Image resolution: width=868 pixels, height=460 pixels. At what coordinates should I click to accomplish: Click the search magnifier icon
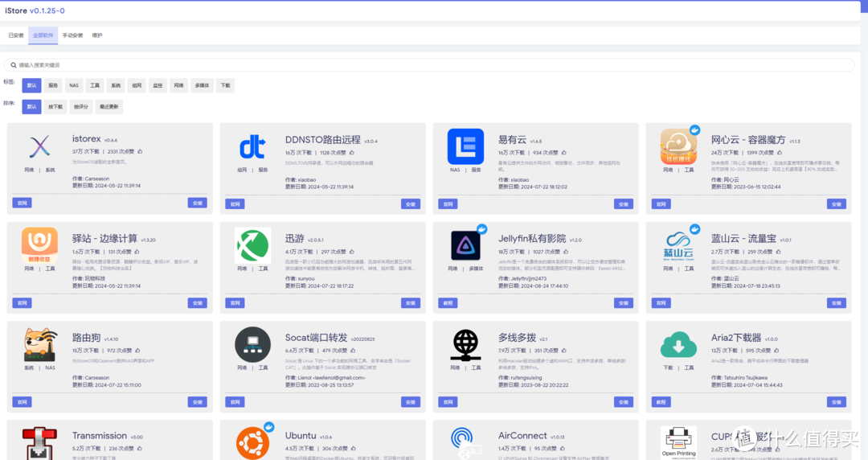[14, 65]
